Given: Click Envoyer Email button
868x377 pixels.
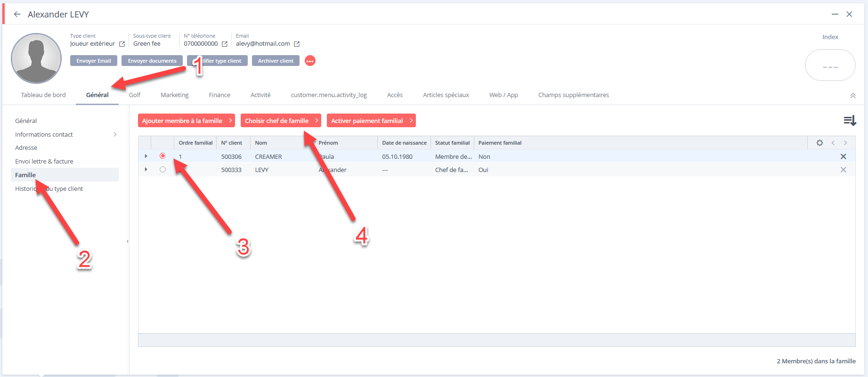Looking at the screenshot, I should [94, 61].
